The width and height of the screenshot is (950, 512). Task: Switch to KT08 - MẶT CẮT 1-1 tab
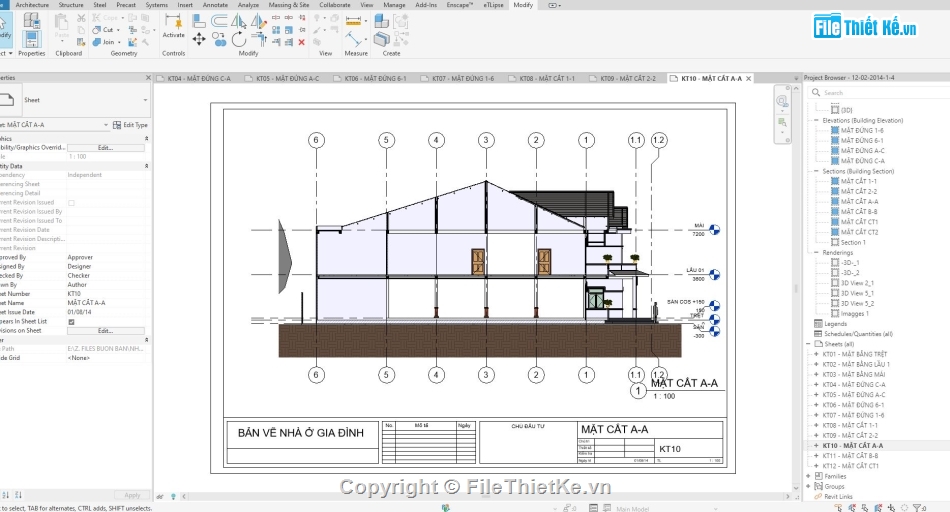point(547,79)
